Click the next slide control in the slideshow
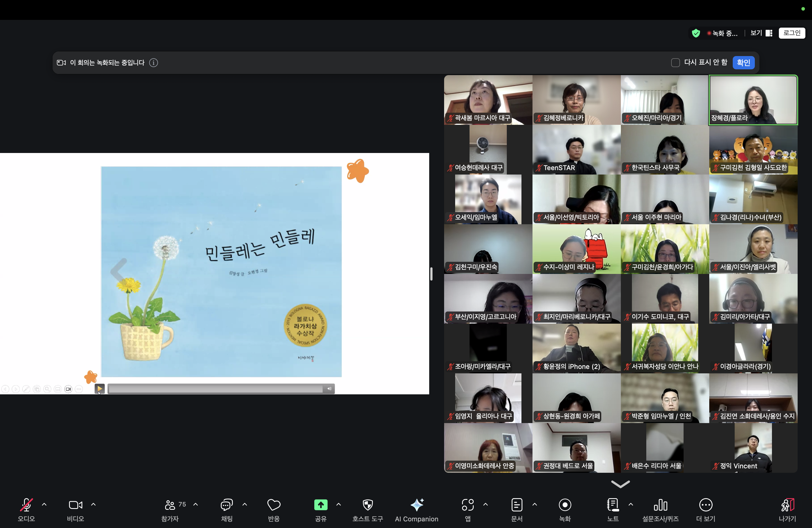 tap(16, 389)
